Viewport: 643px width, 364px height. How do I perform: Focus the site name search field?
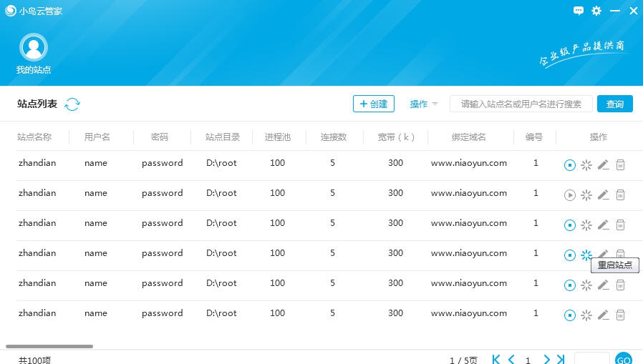click(521, 104)
